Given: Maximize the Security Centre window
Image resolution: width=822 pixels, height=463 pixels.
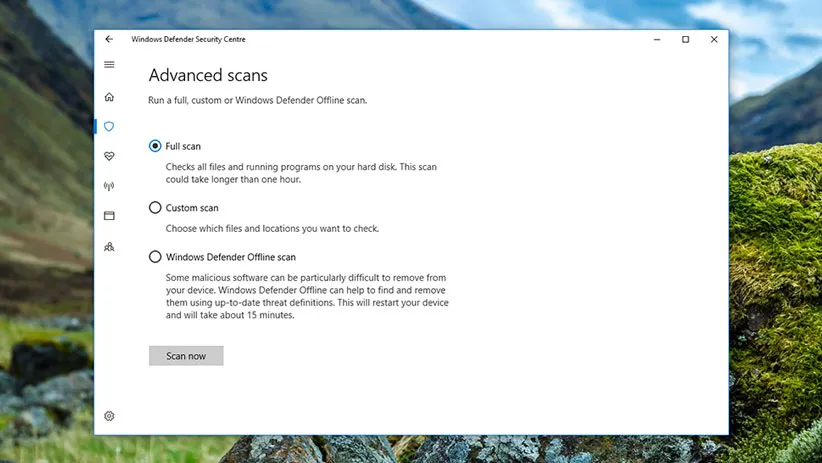Looking at the screenshot, I should coord(685,39).
